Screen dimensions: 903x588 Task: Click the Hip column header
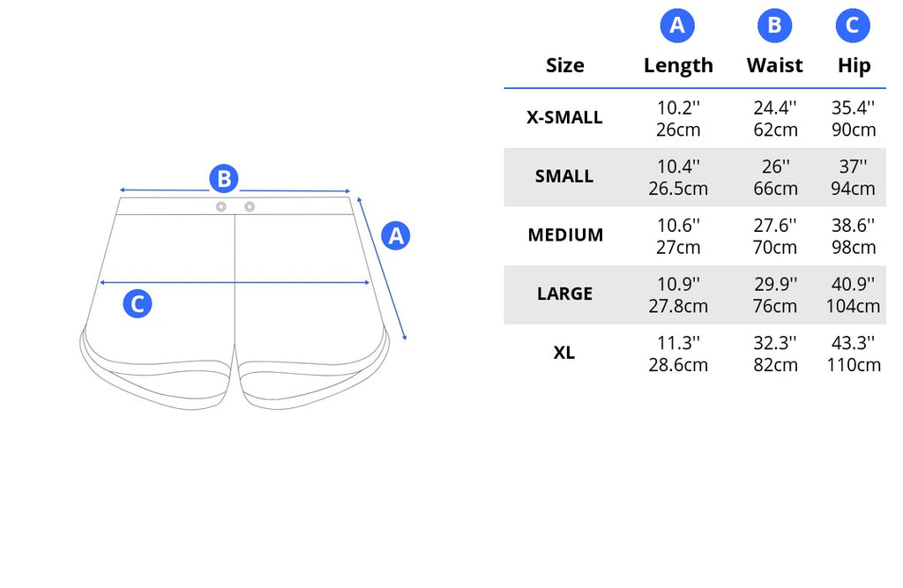click(x=854, y=65)
